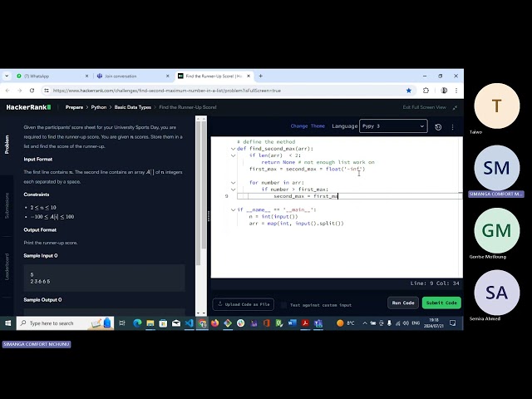Image resolution: width=532 pixels, height=399 pixels.
Task: Open the browser extensions puzzle icon
Action: (x=426, y=91)
